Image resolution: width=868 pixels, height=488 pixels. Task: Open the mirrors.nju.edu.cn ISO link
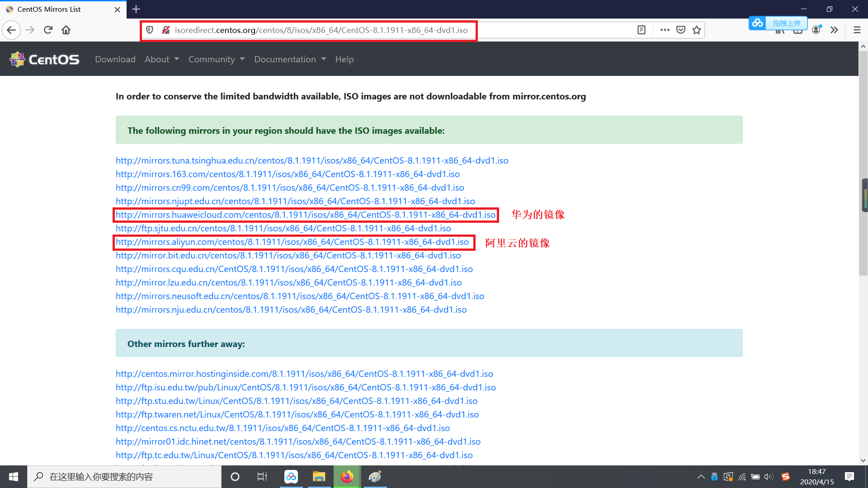coord(291,310)
